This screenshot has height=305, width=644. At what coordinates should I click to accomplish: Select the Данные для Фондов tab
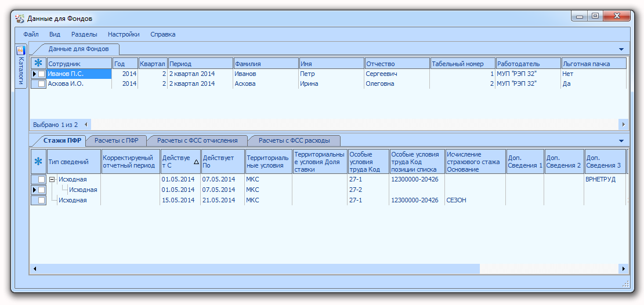[78, 49]
